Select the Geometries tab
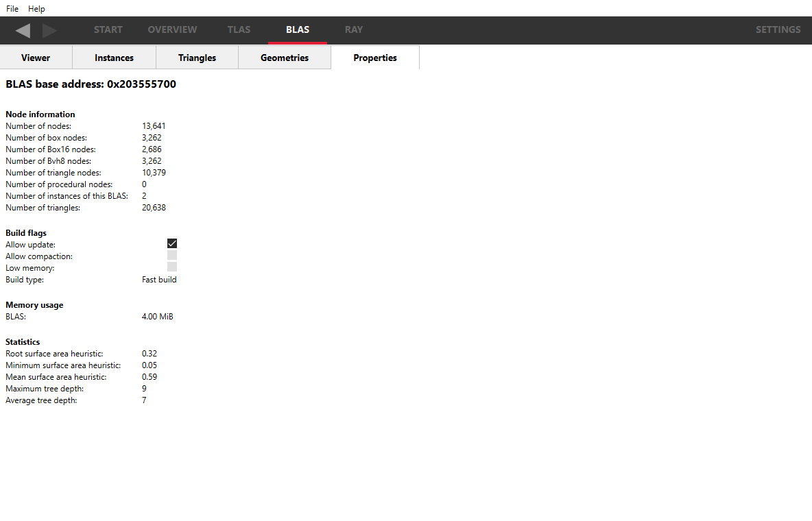Image resolution: width=812 pixels, height=521 pixels. (285, 58)
